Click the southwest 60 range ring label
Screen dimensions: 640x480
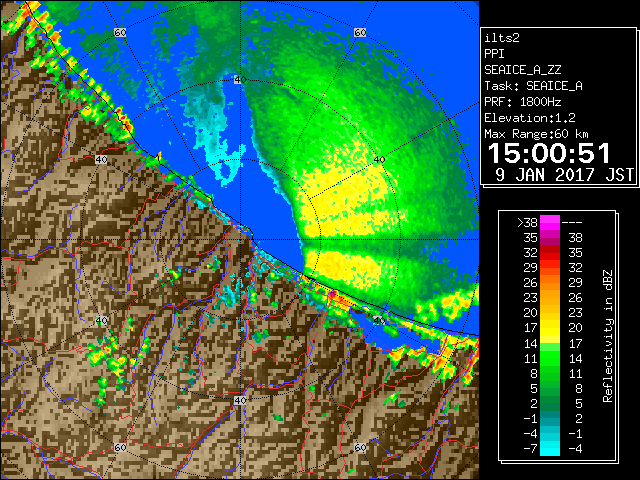(120, 447)
